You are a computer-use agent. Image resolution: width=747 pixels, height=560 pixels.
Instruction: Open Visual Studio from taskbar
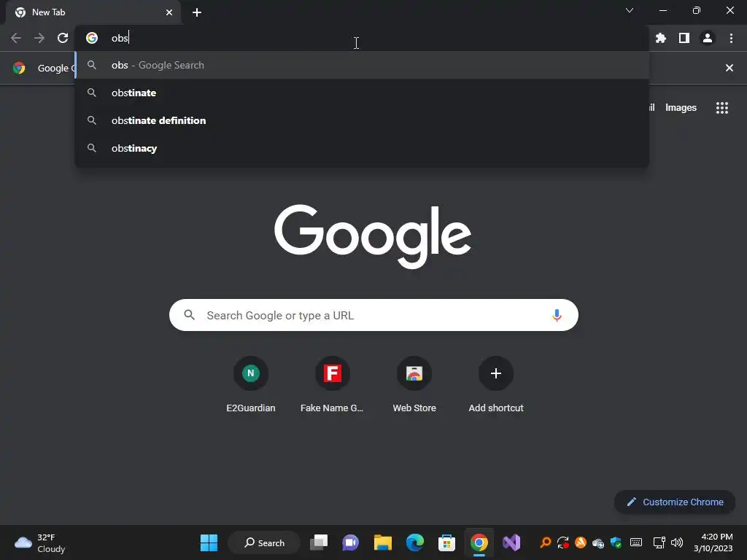point(511,542)
